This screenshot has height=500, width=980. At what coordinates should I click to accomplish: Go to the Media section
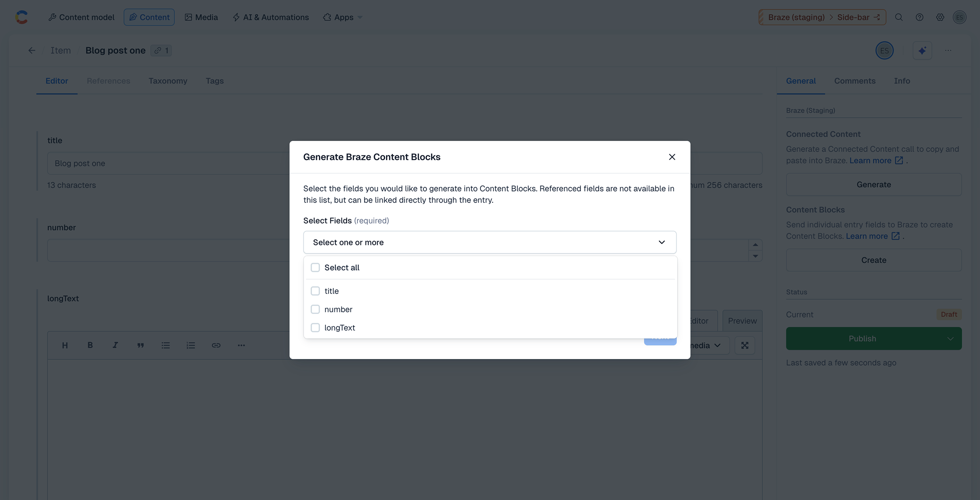[201, 17]
